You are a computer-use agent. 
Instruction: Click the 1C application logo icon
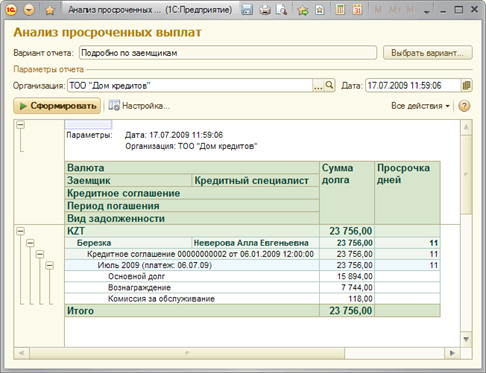[x=11, y=10]
